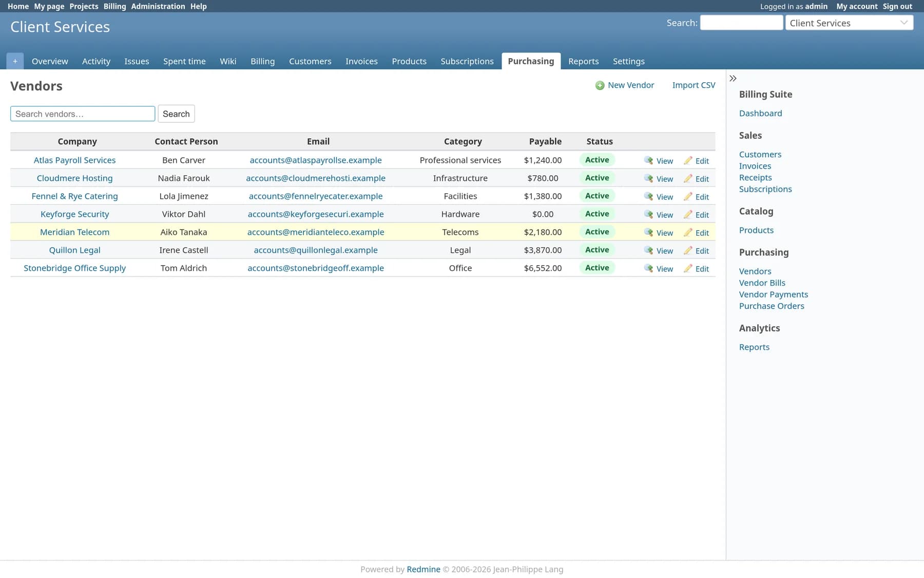The height and width of the screenshot is (578, 924).
Task: Open Receipts under Sales in sidebar
Action: [755, 177]
